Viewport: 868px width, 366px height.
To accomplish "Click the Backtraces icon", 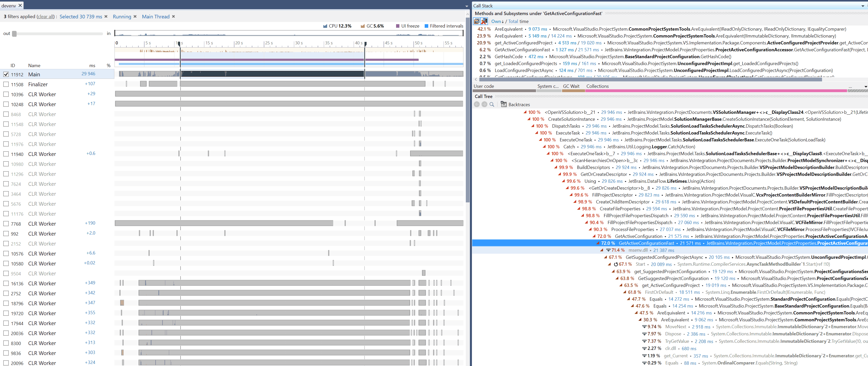I will (x=504, y=104).
